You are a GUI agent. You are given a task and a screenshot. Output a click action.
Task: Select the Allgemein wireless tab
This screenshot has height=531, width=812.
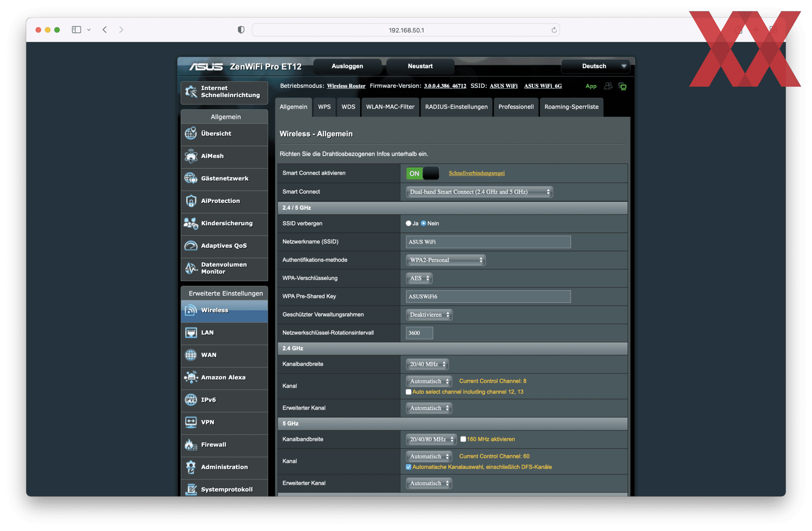(x=294, y=107)
